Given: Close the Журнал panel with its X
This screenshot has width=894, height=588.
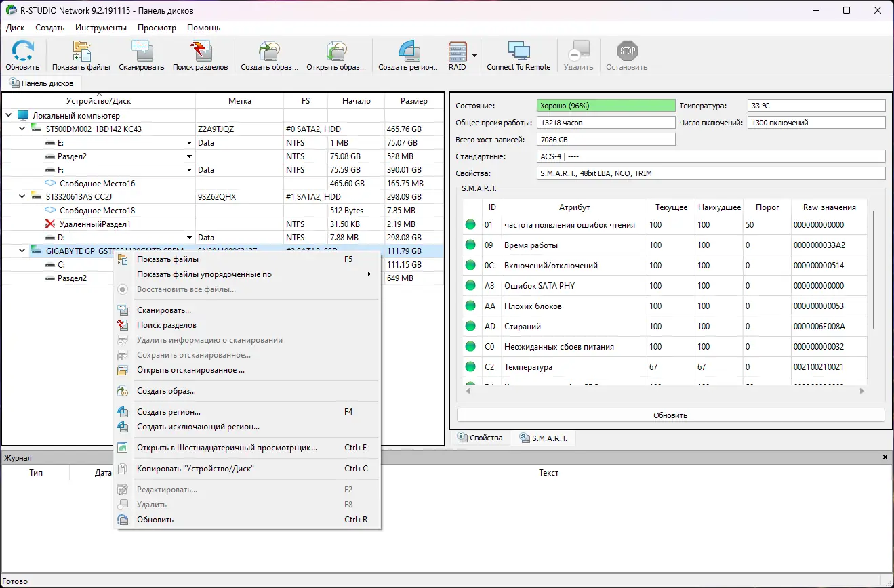Looking at the screenshot, I should click(885, 457).
